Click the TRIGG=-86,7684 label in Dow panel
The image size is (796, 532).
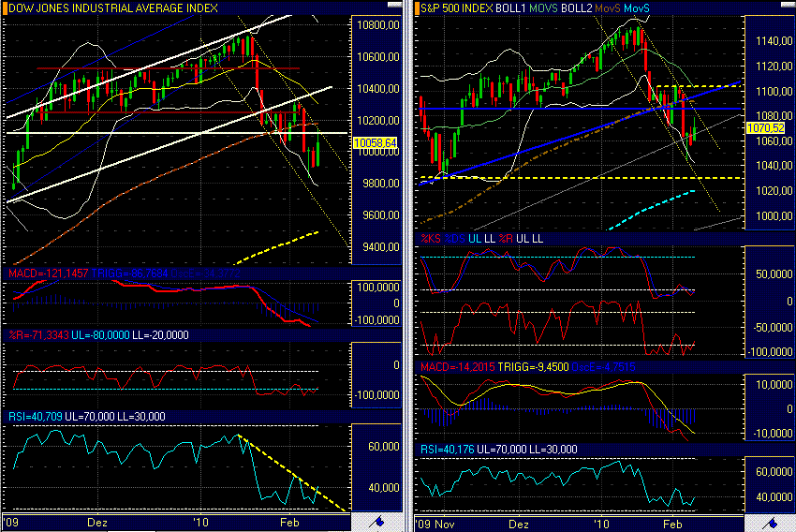coord(130,273)
